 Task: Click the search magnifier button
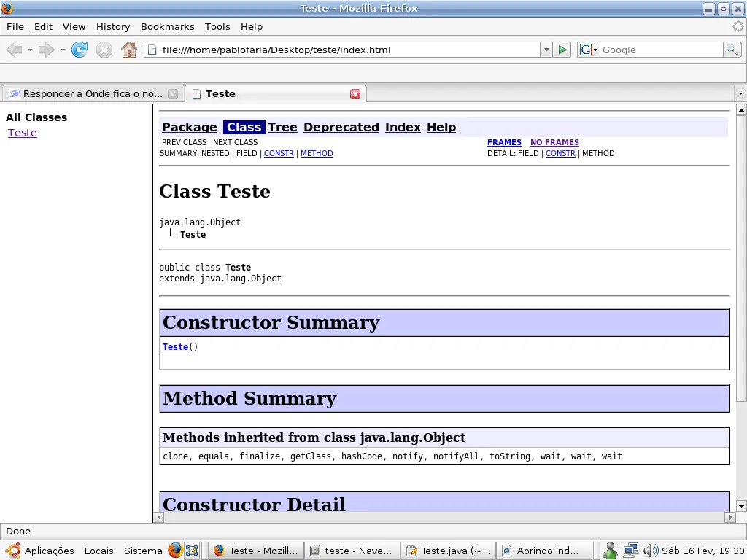pyautogui.click(x=732, y=50)
